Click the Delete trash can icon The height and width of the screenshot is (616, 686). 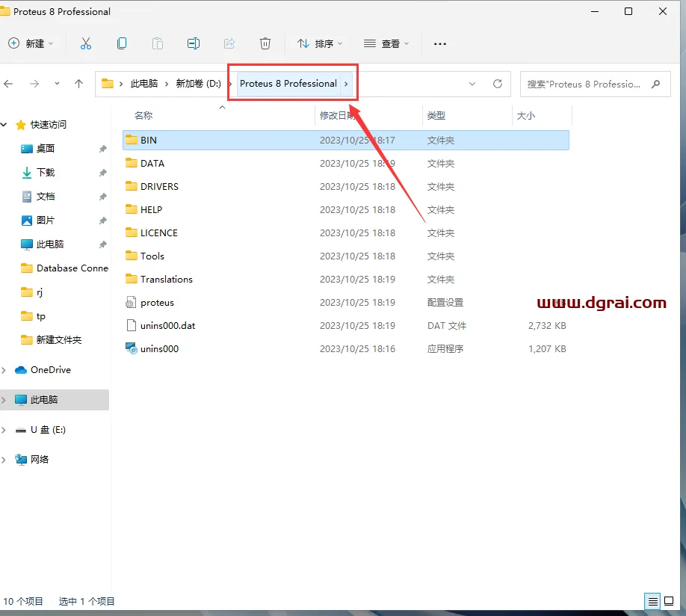[265, 43]
